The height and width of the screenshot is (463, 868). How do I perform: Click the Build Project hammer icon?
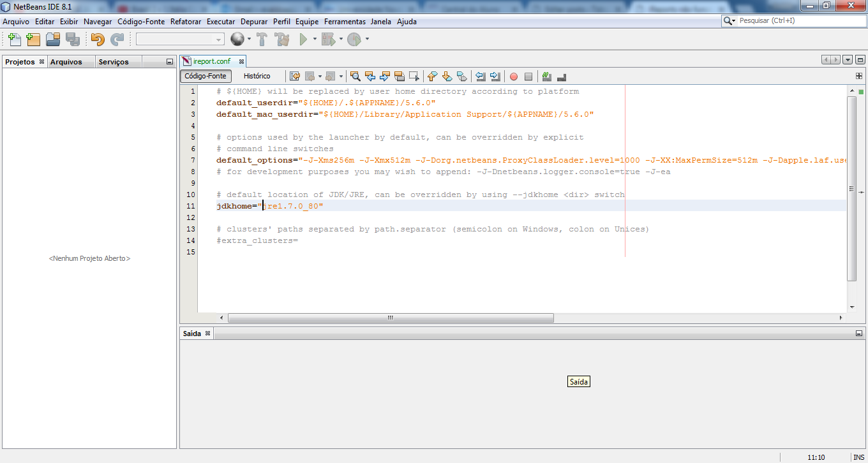click(x=262, y=40)
